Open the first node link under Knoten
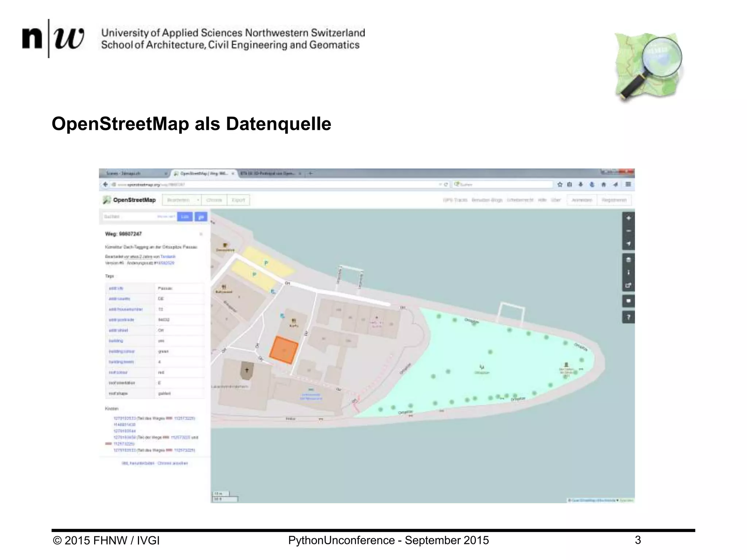The image size is (747, 560). [x=124, y=418]
